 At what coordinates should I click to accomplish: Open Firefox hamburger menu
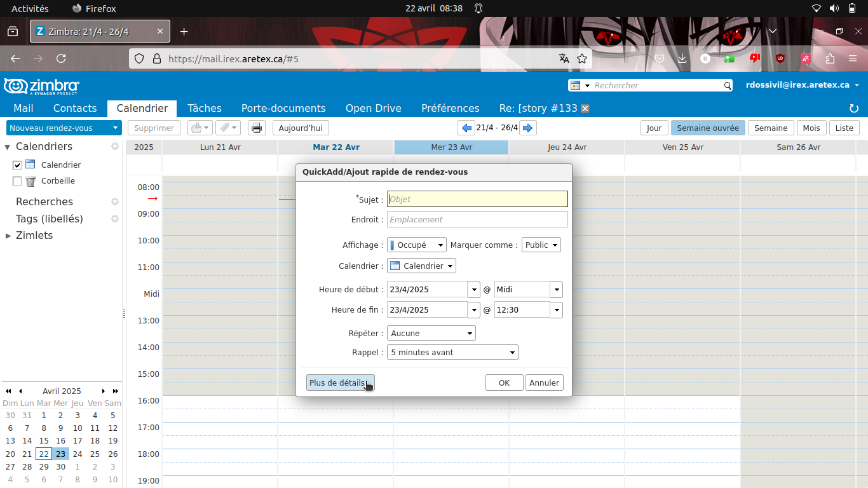853,58
